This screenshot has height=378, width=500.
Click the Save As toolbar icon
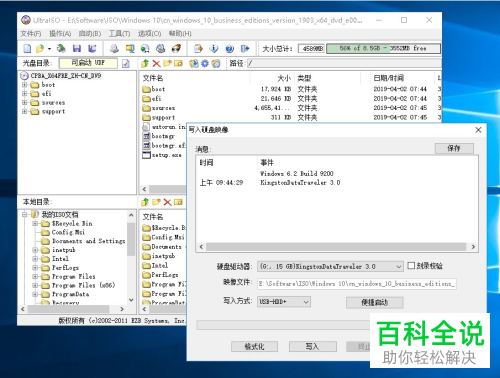tap(92, 49)
